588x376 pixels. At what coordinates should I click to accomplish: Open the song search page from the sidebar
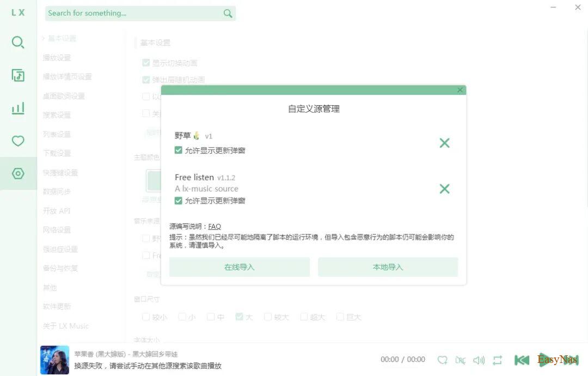[x=18, y=42]
